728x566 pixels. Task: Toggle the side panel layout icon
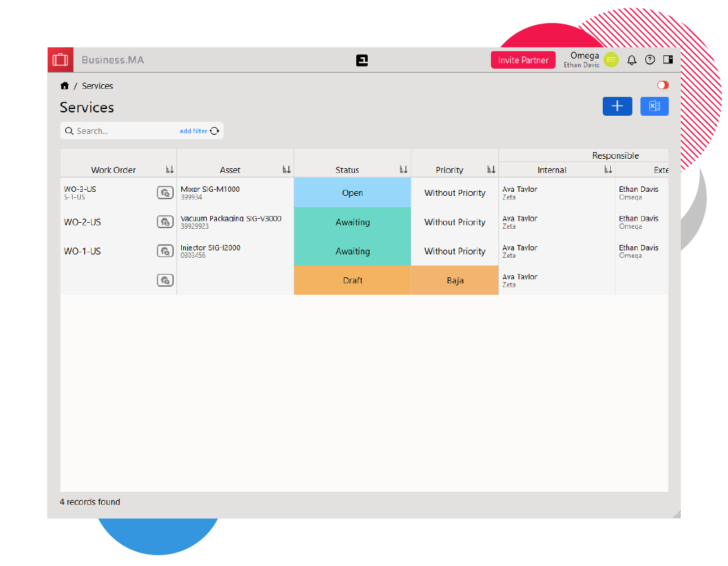[668, 60]
